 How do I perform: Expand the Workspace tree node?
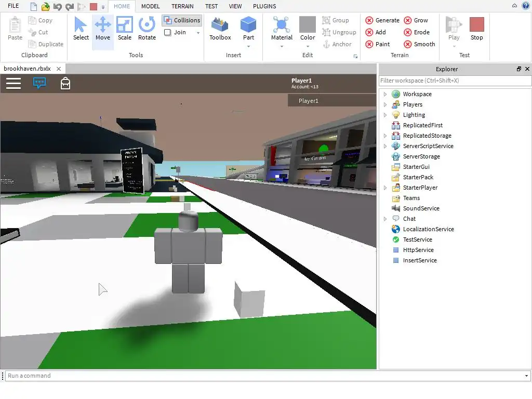tap(385, 94)
